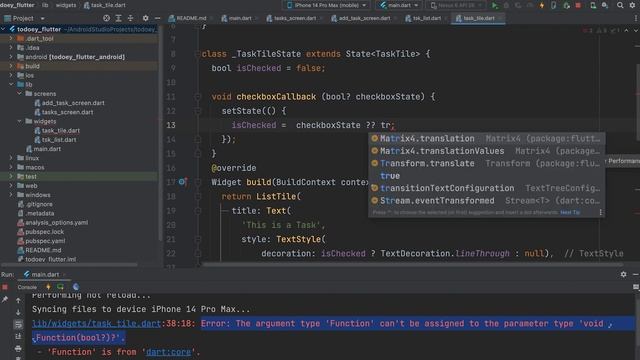Expand the test folder

pos(11,176)
